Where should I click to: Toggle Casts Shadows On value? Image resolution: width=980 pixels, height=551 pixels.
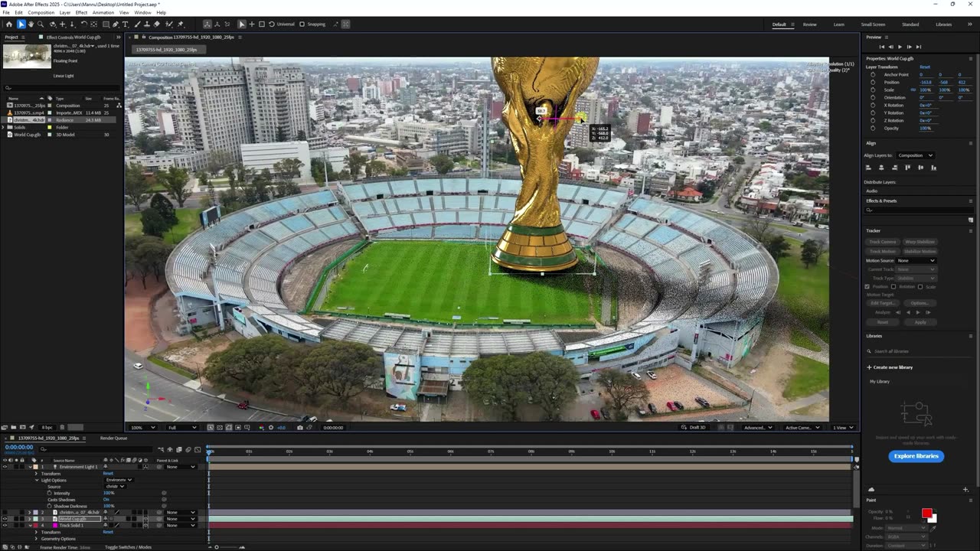[x=106, y=500]
